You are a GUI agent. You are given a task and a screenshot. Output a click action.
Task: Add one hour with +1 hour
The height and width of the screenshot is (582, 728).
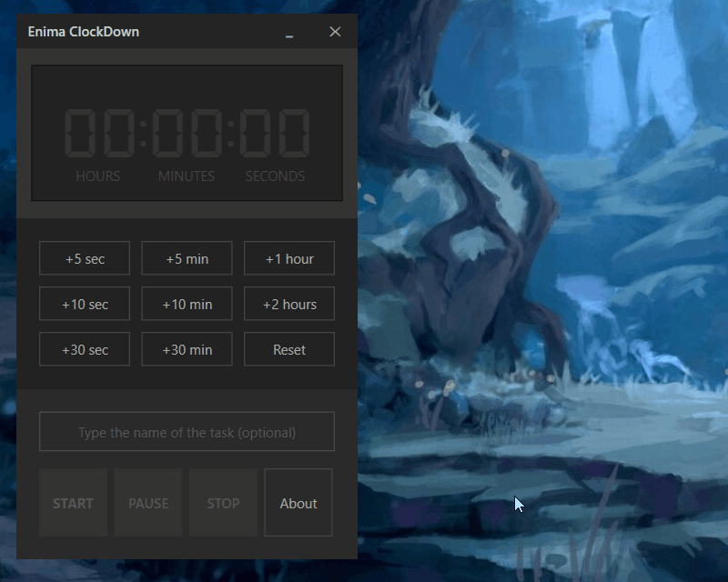289,258
